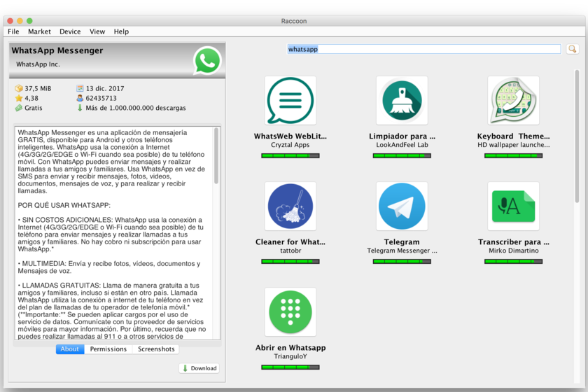Screen dimensions: 588x392
Task: Open the Abrir en Whatsapp dialpad icon
Action: (290, 312)
